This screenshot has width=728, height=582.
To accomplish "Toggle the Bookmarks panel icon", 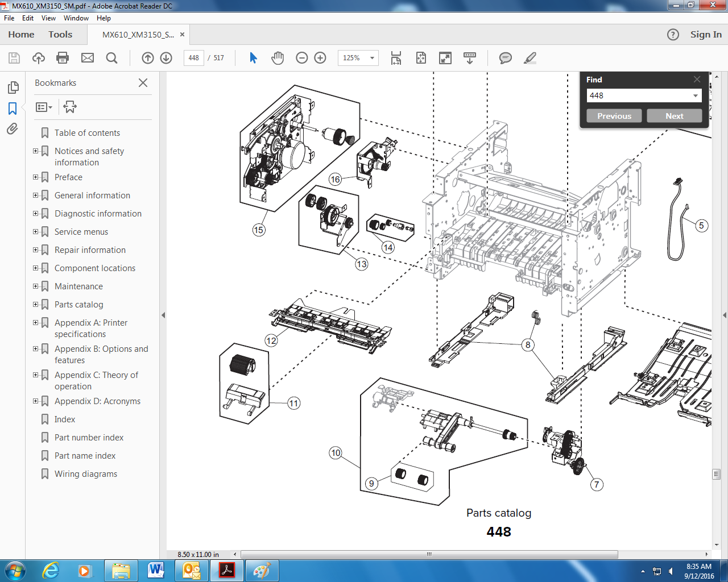I will point(13,109).
